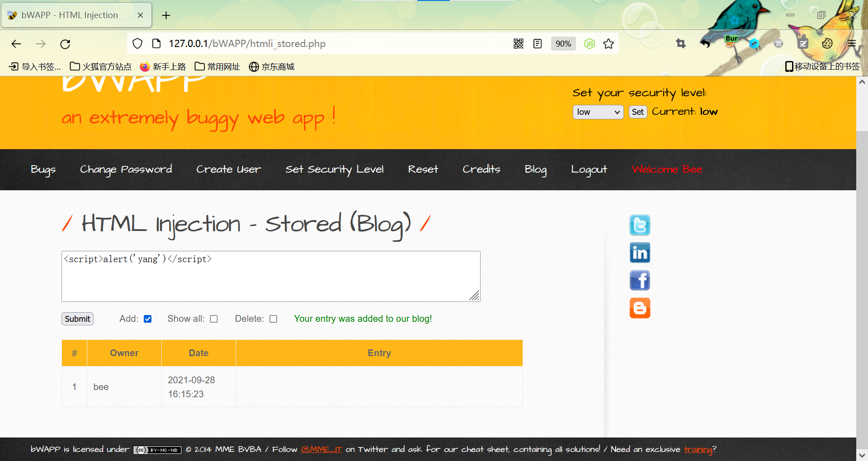The width and height of the screenshot is (868, 461).
Task: Click scrollbar up arrow
Action: [x=862, y=82]
